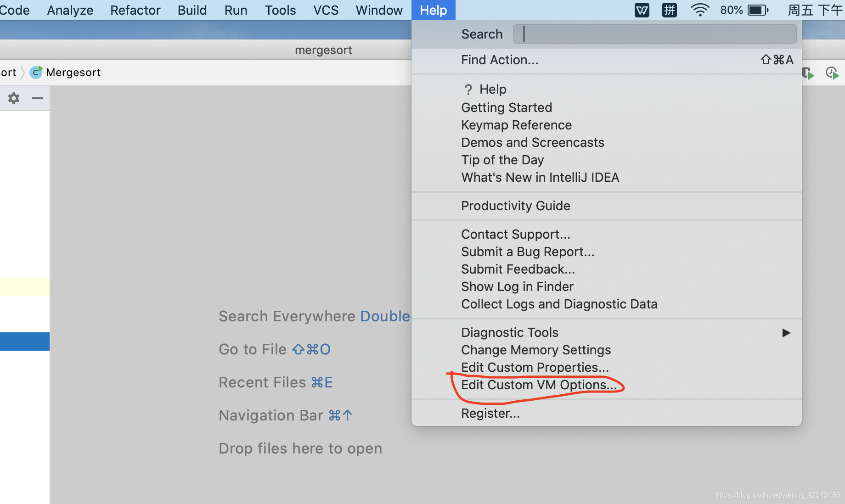Click the green Run arrow icon in toolbar
Image resolution: width=845 pixels, height=504 pixels.
(x=807, y=73)
